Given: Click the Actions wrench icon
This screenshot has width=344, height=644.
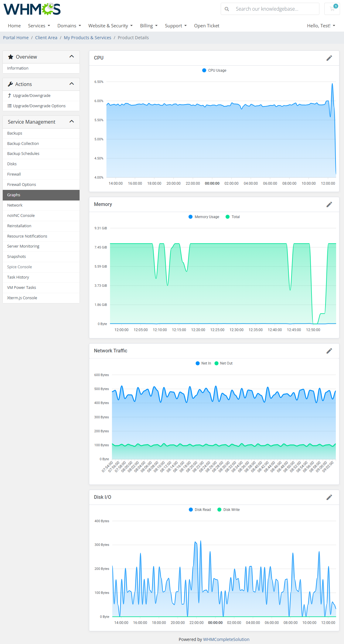Looking at the screenshot, I should tap(10, 84).
